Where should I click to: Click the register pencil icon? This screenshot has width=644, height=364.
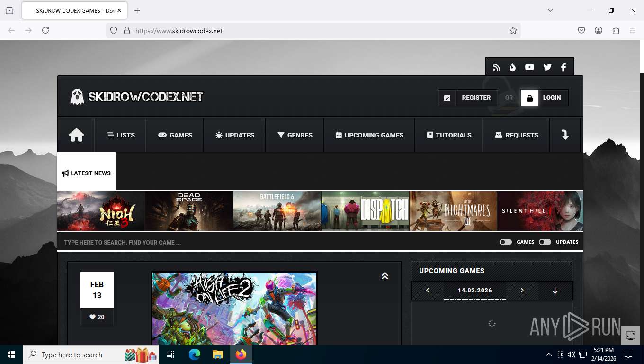point(447,98)
